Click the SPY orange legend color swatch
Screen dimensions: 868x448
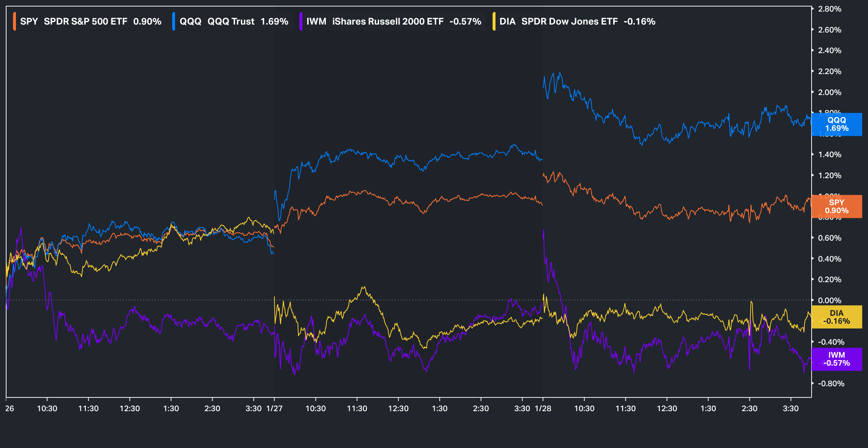point(14,21)
